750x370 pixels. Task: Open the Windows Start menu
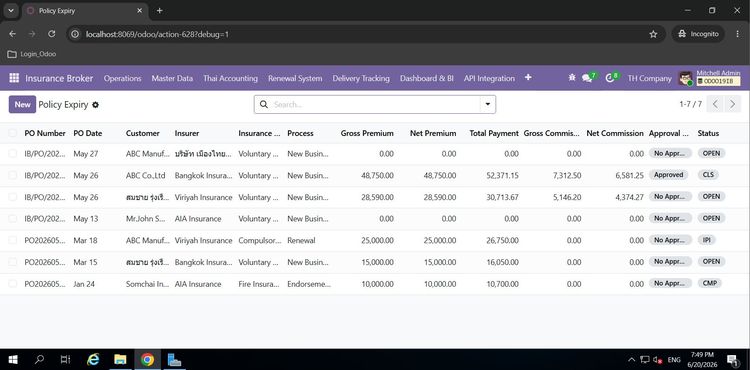pos(13,359)
